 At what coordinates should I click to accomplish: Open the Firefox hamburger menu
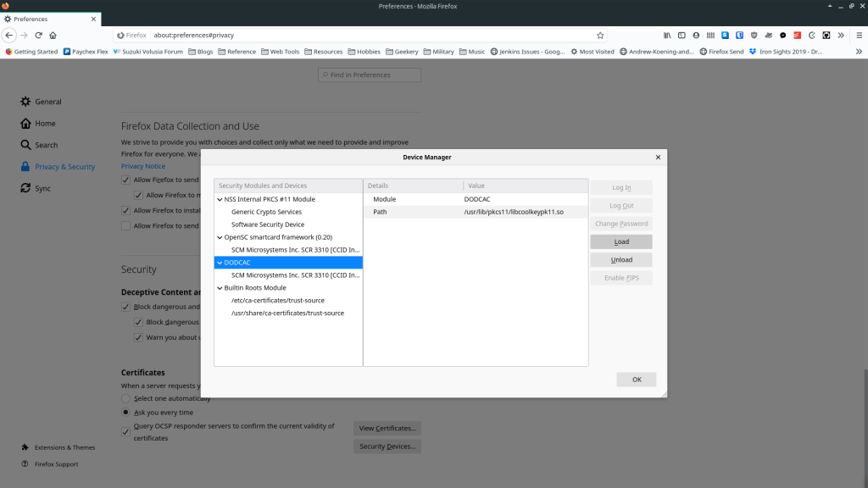pyautogui.click(x=857, y=36)
